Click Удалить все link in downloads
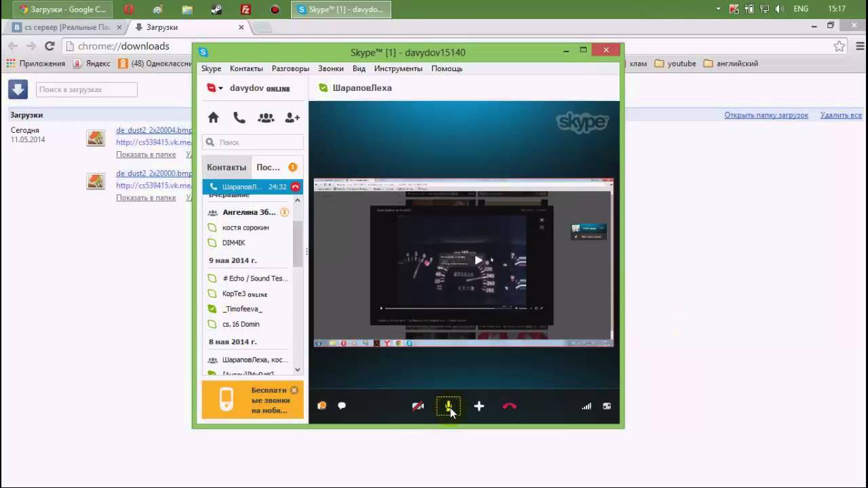This screenshot has width=868, height=488. (841, 115)
